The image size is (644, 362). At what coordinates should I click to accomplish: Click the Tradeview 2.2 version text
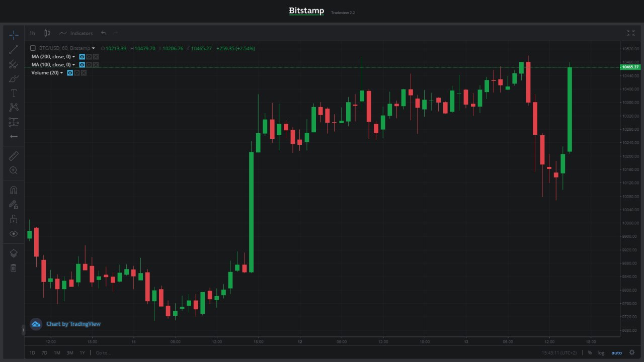click(x=343, y=13)
